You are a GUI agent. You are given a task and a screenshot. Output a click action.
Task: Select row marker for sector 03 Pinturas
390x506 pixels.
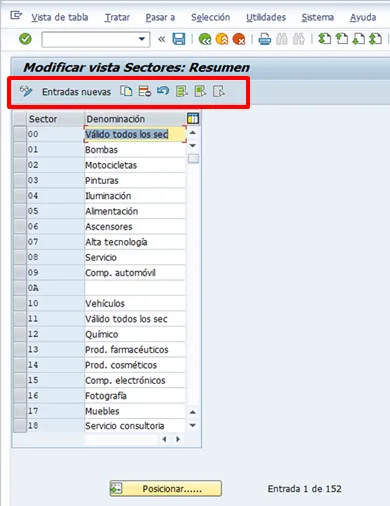coord(20,180)
